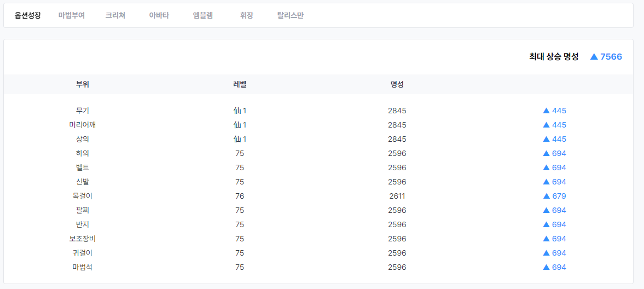
Task: Switch to the 마법부여 tab
Action: coord(72,15)
